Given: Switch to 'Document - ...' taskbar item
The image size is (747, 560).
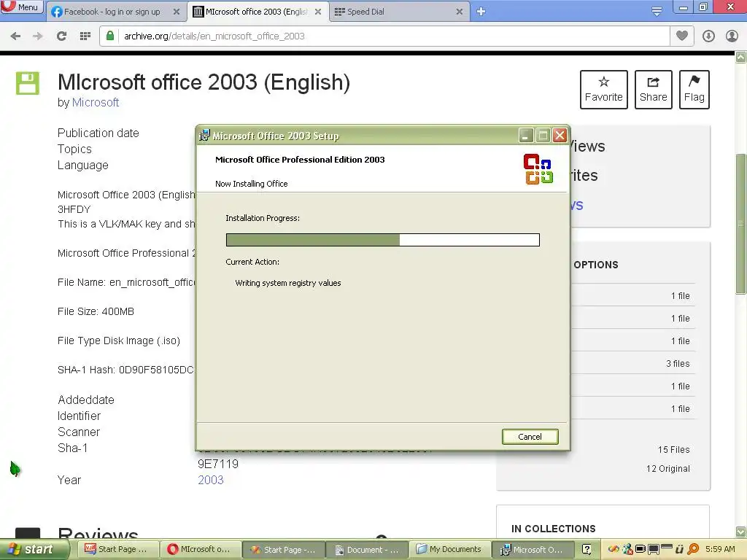Looking at the screenshot, I should (x=366, y=550).
